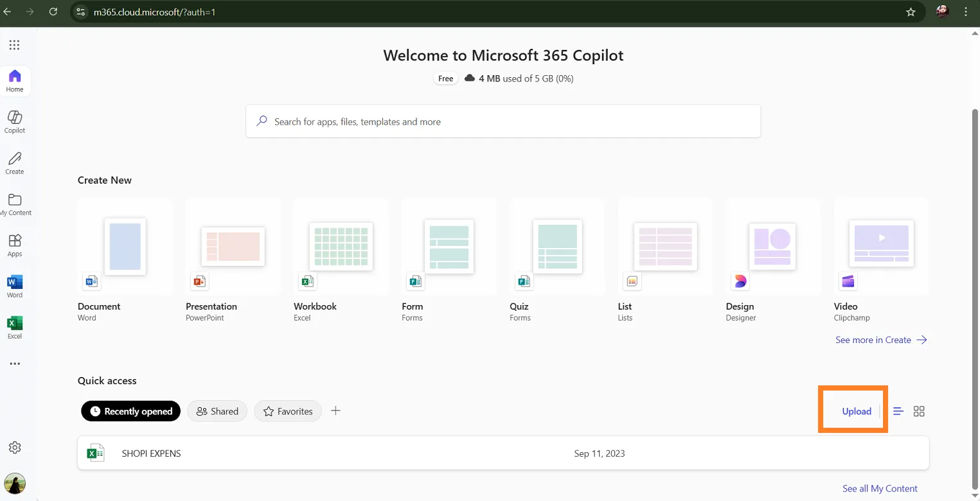
Task: Switch to grid view layout
Action: click(919, 411)
